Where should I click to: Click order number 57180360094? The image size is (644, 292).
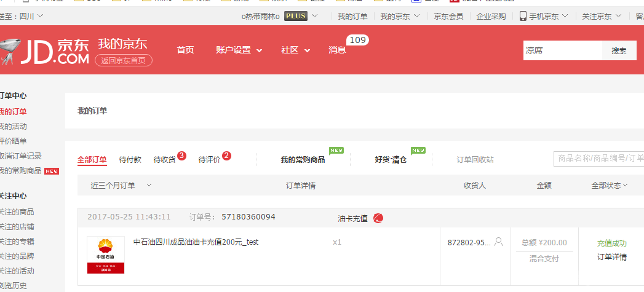click(x=248, y=217)
